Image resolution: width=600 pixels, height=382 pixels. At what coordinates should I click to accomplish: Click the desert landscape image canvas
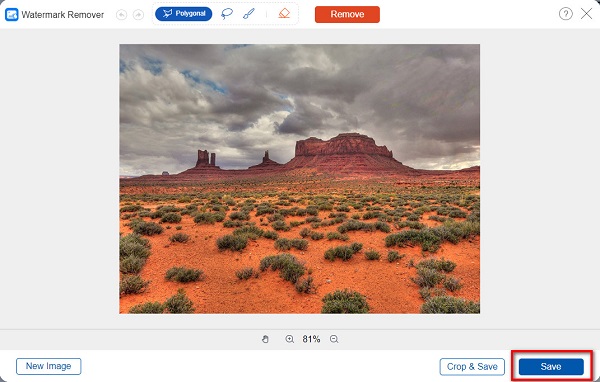coord(300,179)
